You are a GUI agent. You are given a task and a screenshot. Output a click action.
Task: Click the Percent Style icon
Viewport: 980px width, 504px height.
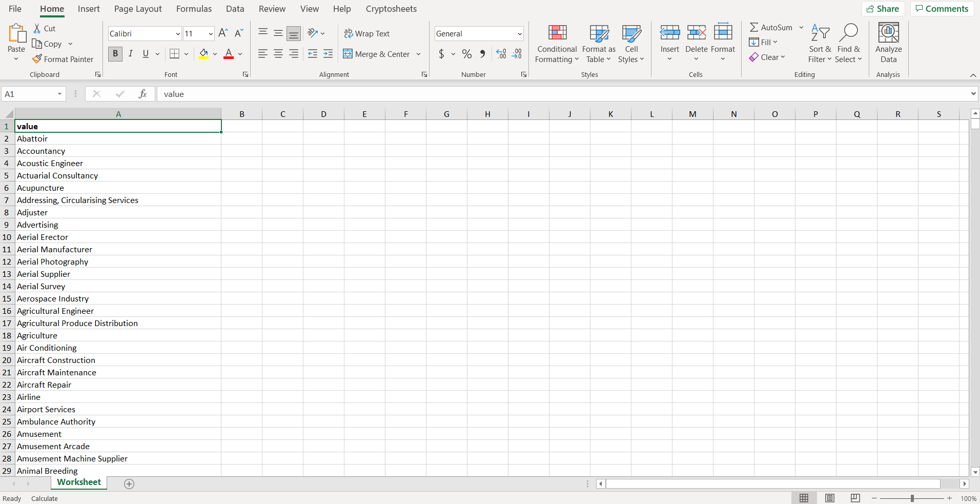(466, 54)
